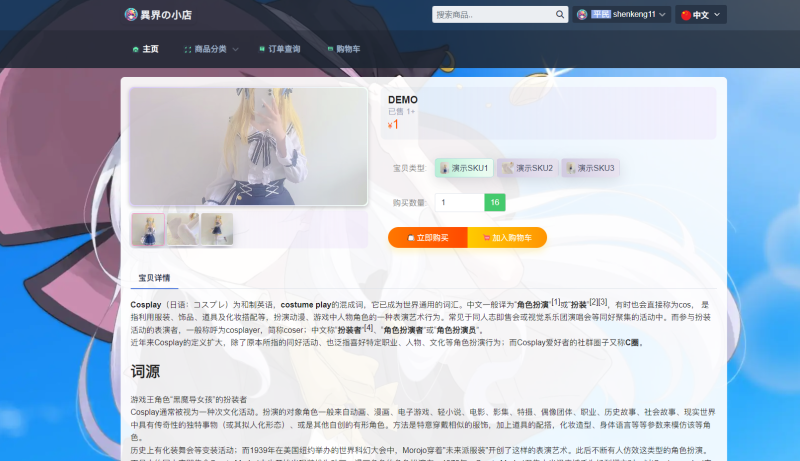Viewport: 800px width, 461px height.
Task: Click the 異界の小店 shop title link
Action: (166, 15)
